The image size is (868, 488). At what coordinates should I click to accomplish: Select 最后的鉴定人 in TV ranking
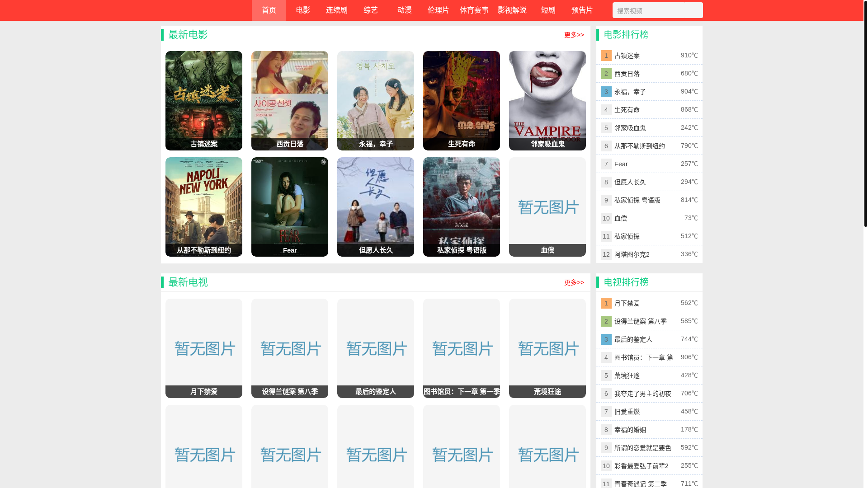click(633, 339)
